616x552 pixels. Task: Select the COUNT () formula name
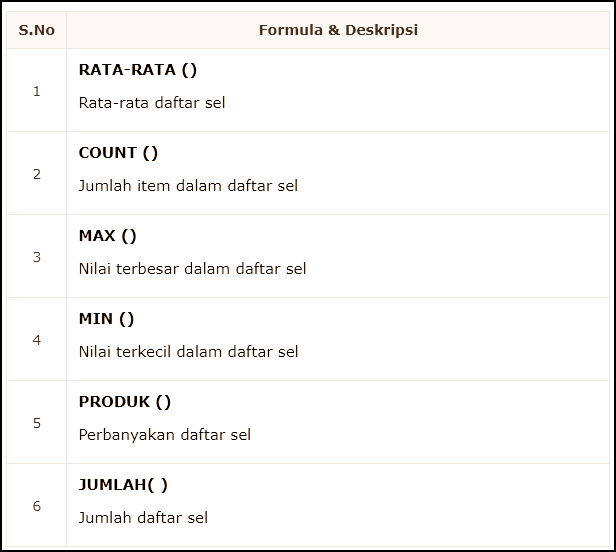click(x=118, y=153)
